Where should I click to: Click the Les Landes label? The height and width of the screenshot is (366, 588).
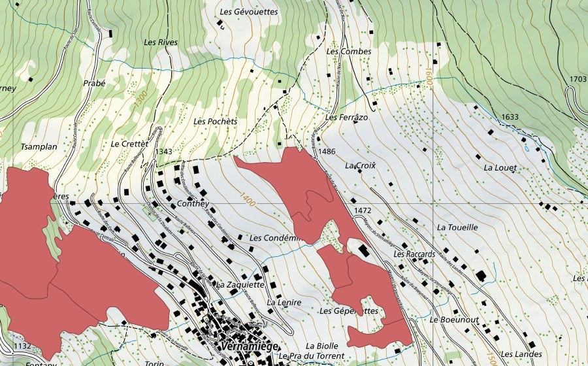(x=521, y=354)
